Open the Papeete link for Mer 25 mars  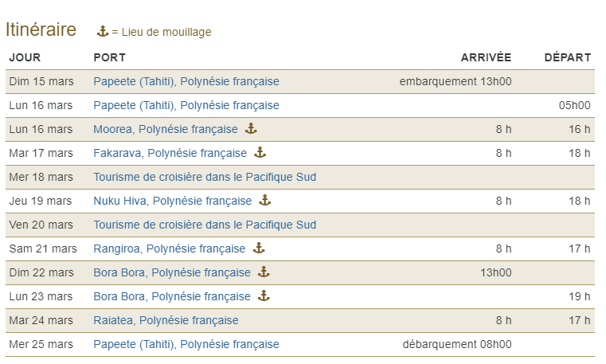click(186, 344)
